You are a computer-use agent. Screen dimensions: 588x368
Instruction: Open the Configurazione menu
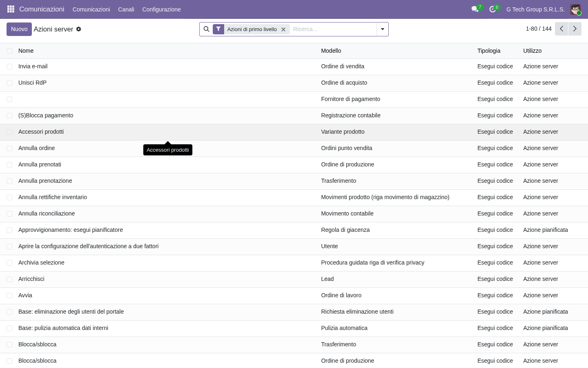[x=161, y=9]
